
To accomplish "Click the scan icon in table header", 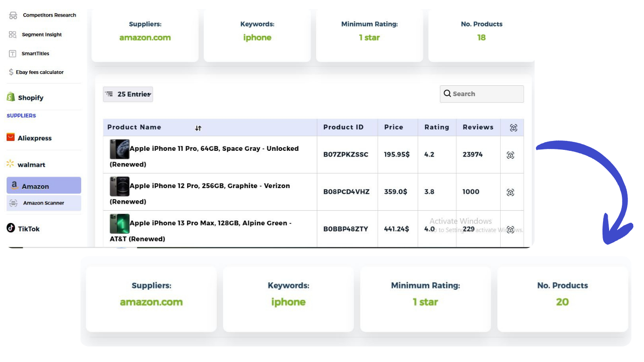I will [x=514, y=128].
